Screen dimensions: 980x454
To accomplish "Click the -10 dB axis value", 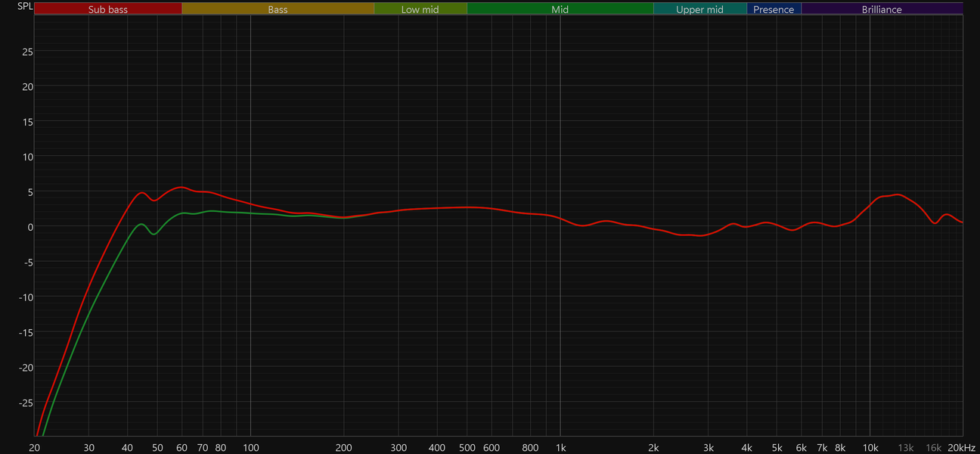I will coord(25,297).
